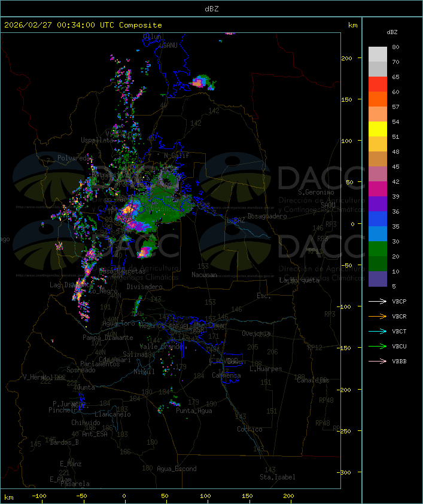Click the Pampa_Diamante place label
This screenshot has height=504, width=423.
click(x=108, y=338)
